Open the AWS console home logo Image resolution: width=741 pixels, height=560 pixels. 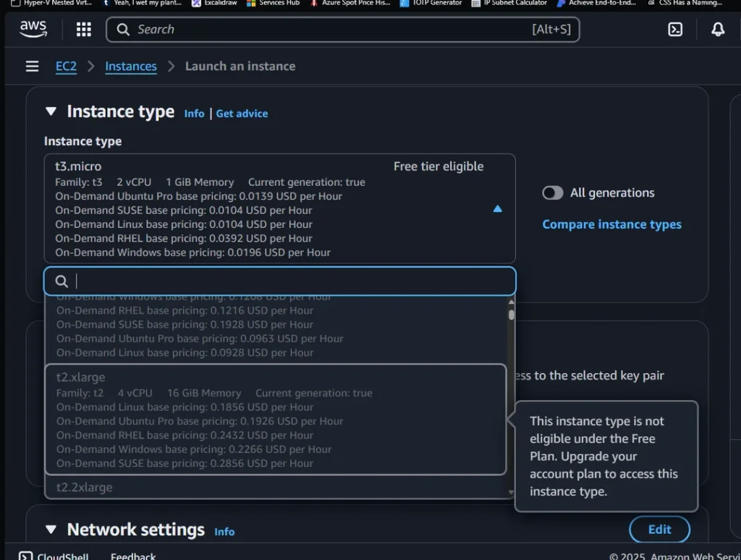point(33,29)
